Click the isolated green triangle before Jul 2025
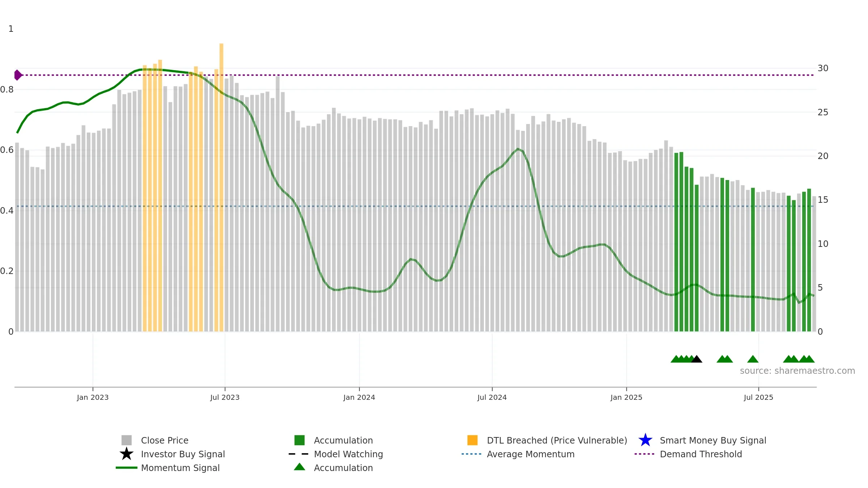Viewport: 868px width, 488px height. coord(753,359)
